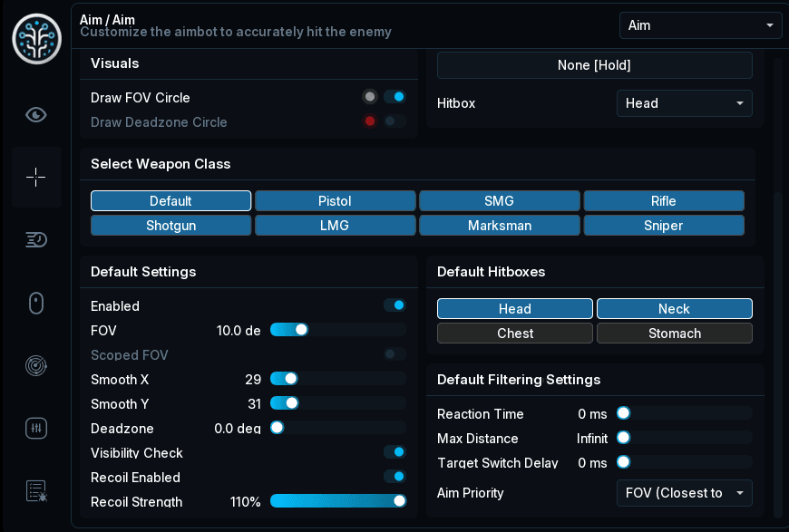Screen dimensions: 789x532
Task: Click the Reaction Time slider handle
Action: click(x=623, y=413)
